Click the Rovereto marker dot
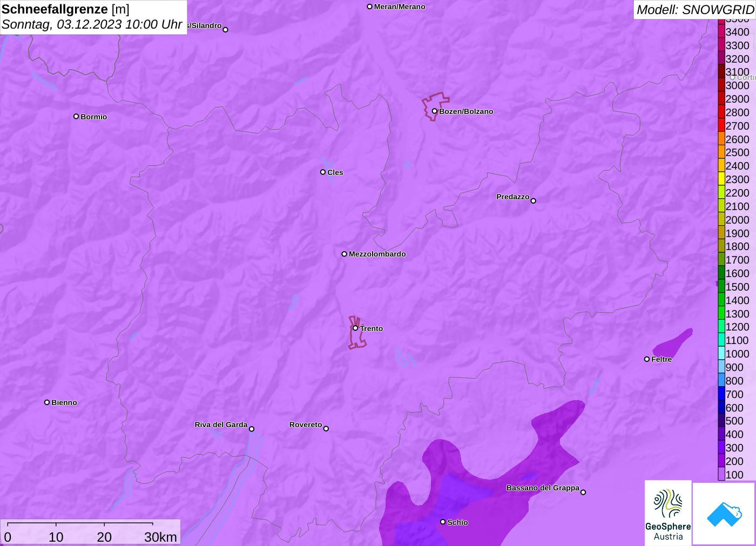The height and width of the screenshot is (546, 756). pyautogui.click(x=326, y=428)
